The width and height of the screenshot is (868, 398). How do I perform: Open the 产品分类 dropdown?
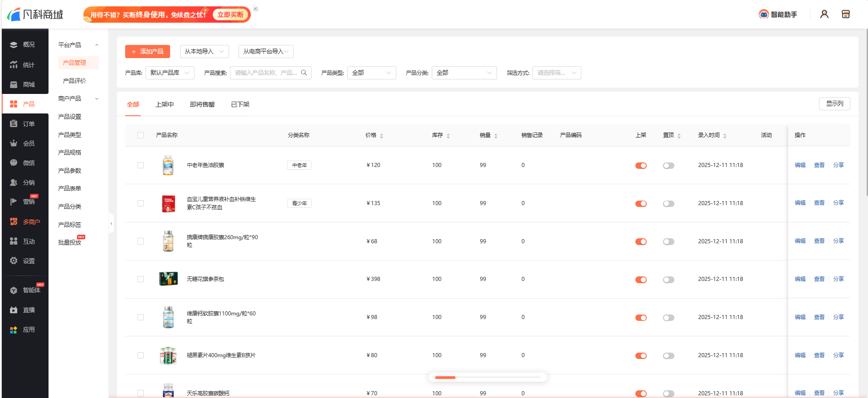(x=463, y=73)
